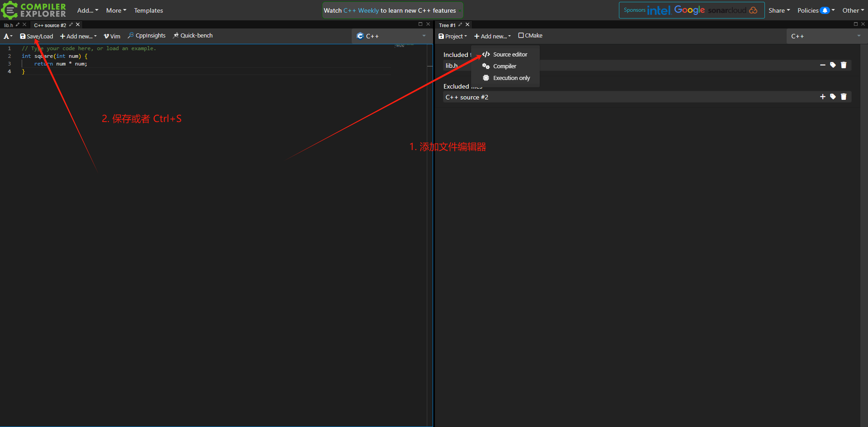This screenshot has height=427, width=868.
Task: Include C++ source #2 using the plus toggle
Action: point(823,96)
